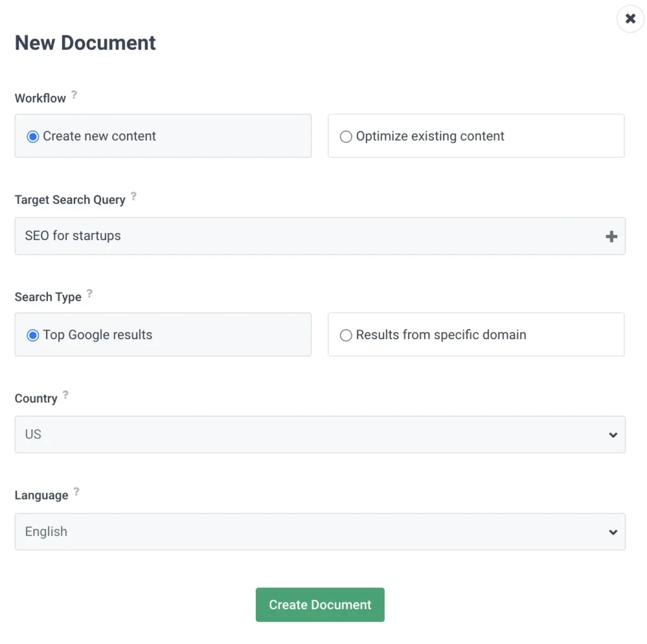
Task: Open the Country dropdown
Action: (x=320, y=434)
